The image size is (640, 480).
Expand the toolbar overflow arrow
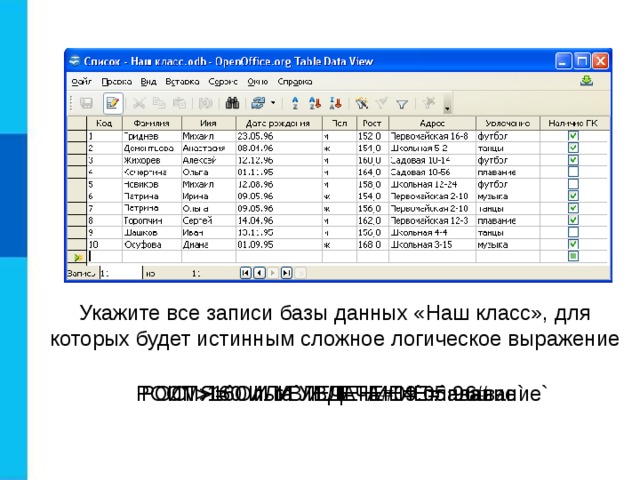point(447,109)
